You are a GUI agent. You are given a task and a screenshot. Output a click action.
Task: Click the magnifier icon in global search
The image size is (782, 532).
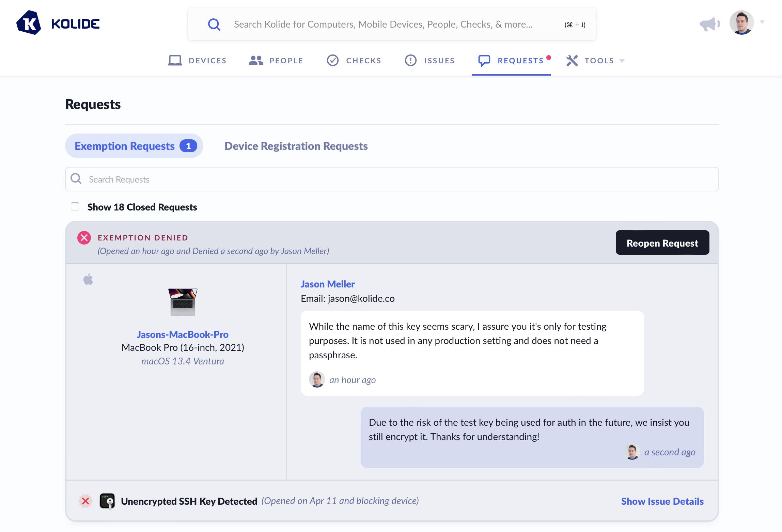[x=214, y=25]
